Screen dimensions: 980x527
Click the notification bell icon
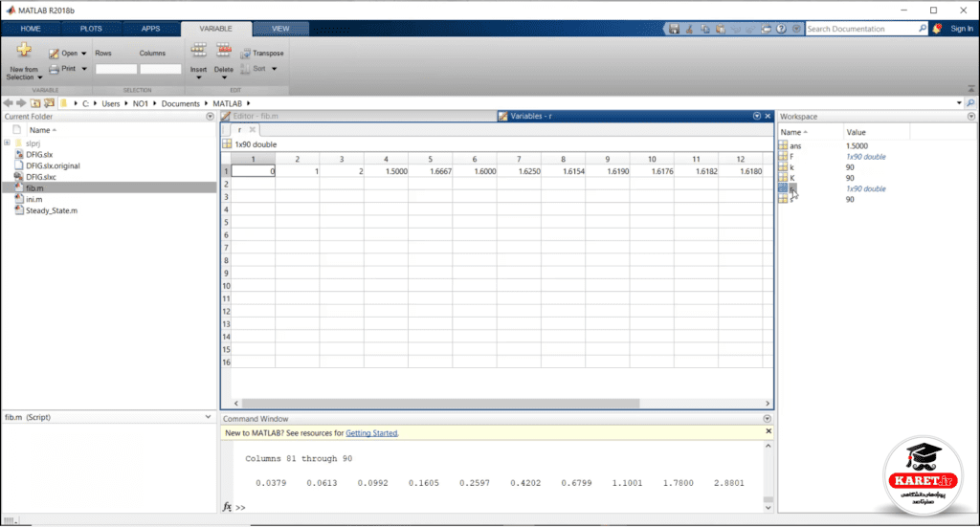[937, 29]
